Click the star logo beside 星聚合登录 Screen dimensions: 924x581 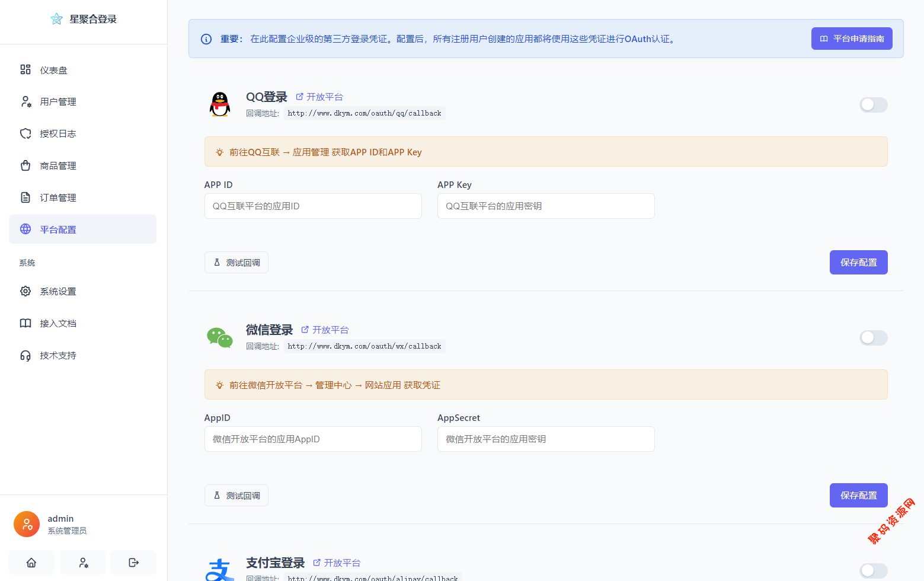[56, 19]
